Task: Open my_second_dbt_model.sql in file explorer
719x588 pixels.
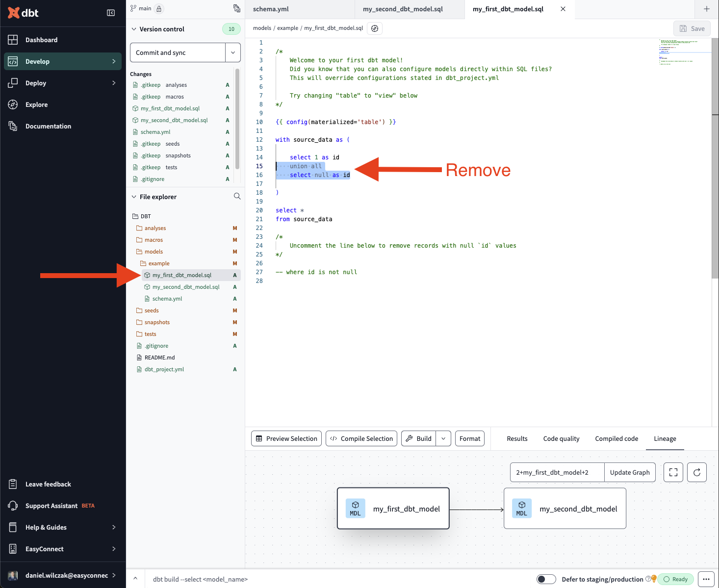Action: pos(186,287)
